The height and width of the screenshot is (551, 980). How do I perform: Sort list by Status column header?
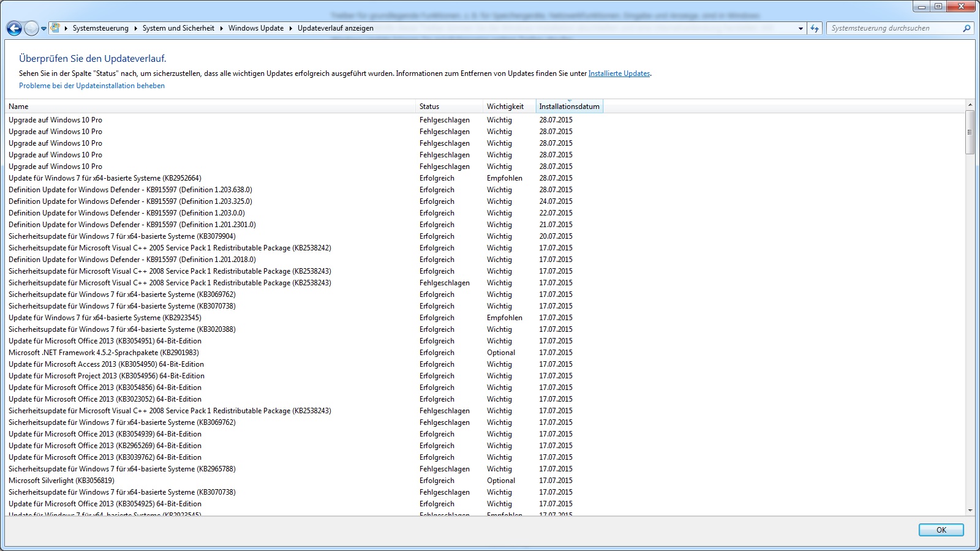(x=450, y=107)
